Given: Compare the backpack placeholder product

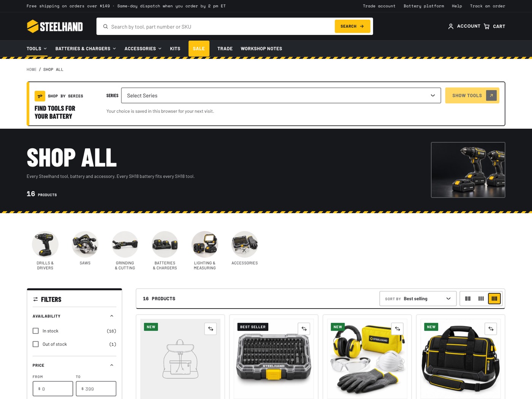Looking at the screenshot, I should tap(211, 329).
